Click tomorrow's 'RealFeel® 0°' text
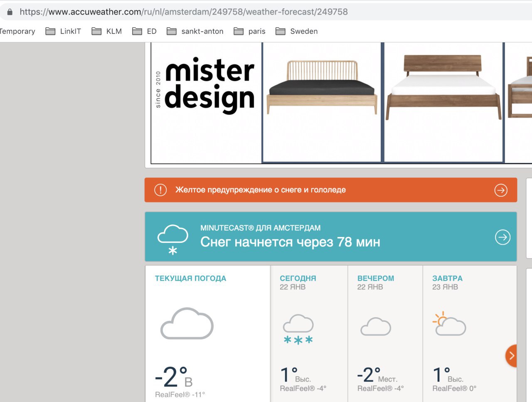This screenshot has height=402, width=532. tap(454, 388)
